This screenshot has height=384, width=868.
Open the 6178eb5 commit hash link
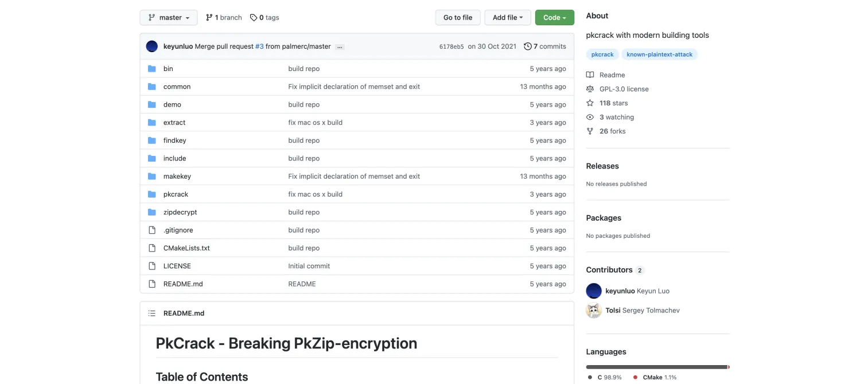coord(451,46)
